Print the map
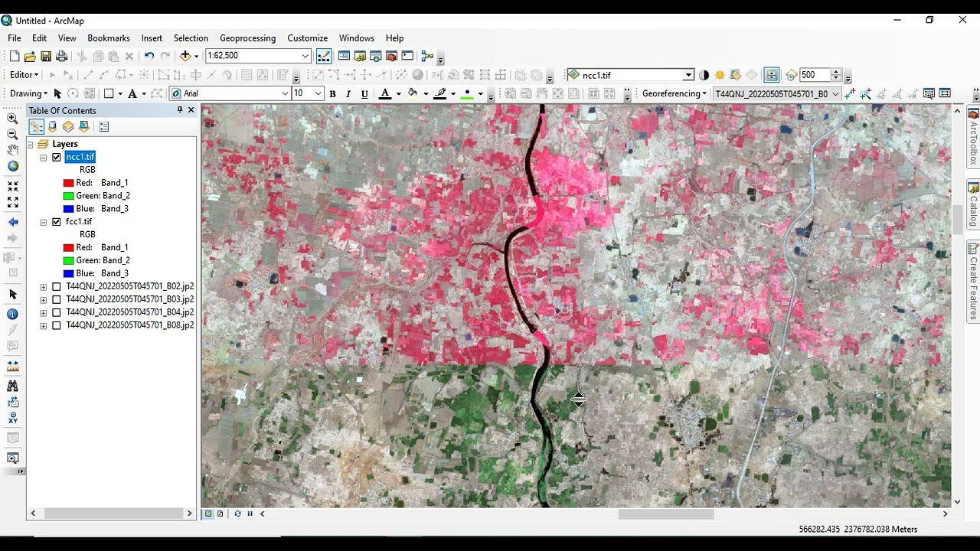Image resolution: width=980 pixels, height=551 pixels. point(62,56)
